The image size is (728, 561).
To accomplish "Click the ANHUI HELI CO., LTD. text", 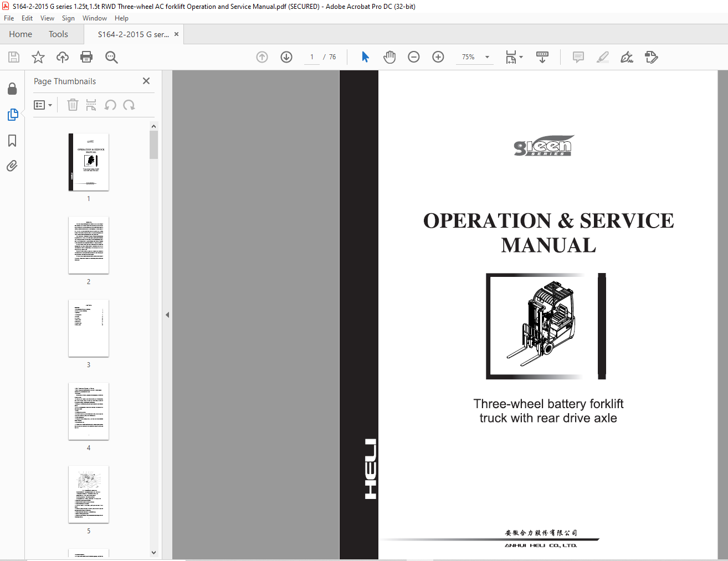I will [x=541, y=545].
